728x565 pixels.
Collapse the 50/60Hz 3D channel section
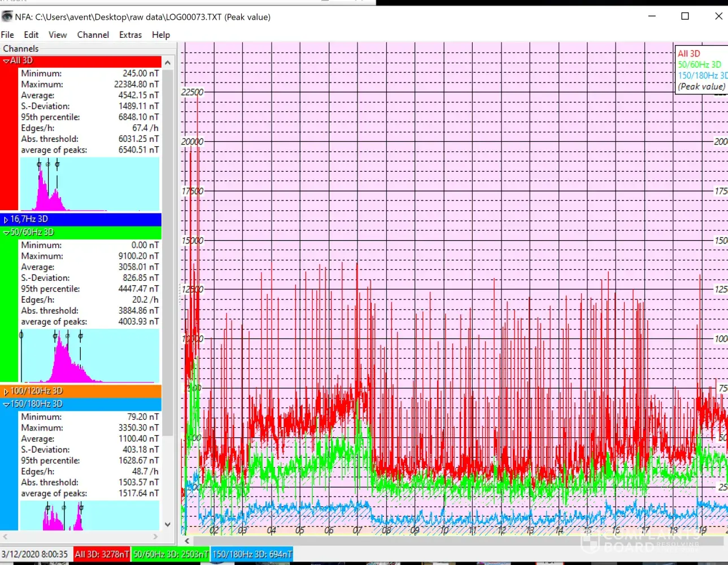6,232
